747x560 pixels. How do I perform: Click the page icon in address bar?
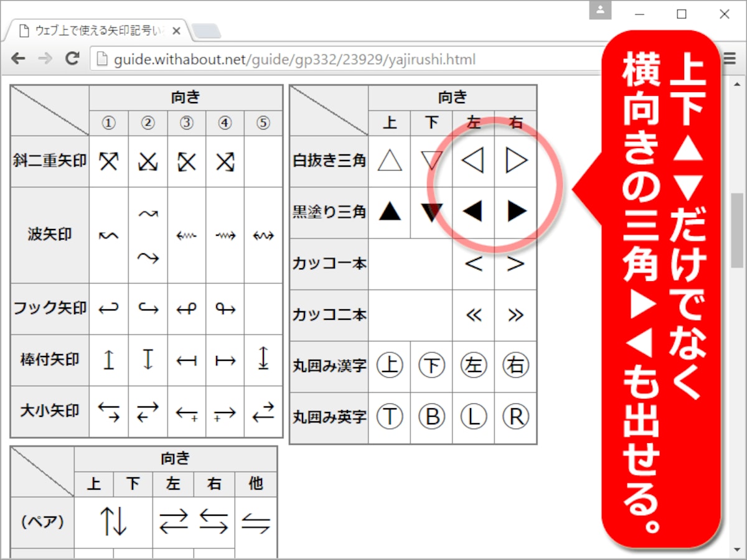click(102, 60)
